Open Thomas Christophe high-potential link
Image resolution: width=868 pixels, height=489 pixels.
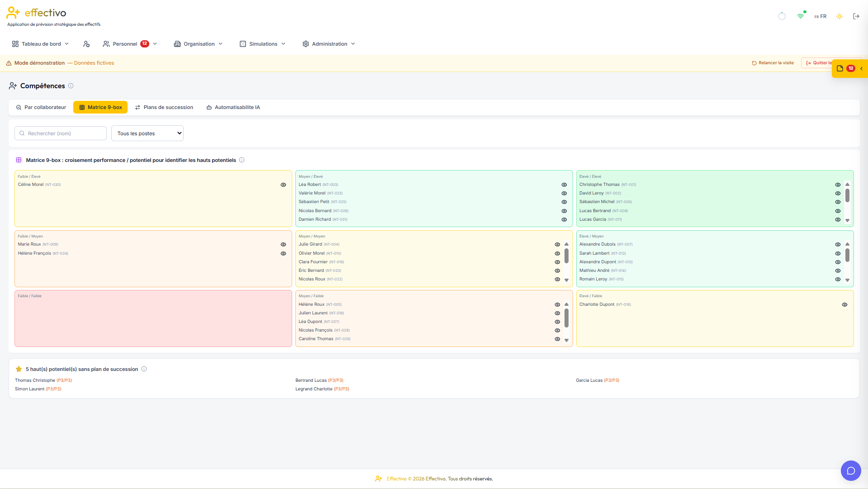tap(43, 380)
